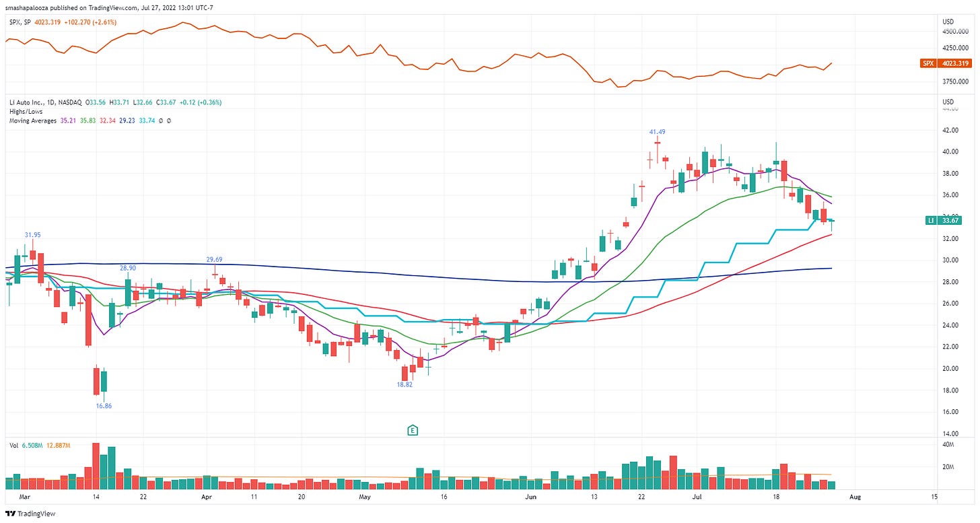Open the Highs/Lows indicator legend

[x=25, y=111]
